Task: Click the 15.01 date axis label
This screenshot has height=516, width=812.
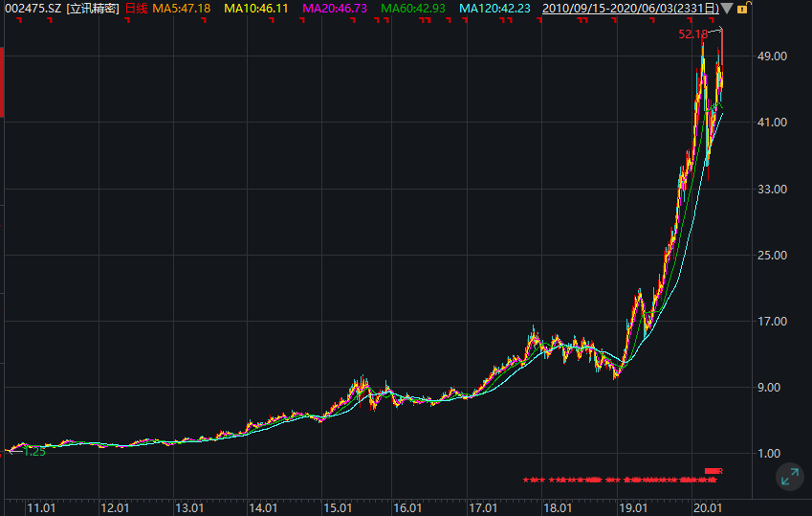Action: [x=337, y=507]
